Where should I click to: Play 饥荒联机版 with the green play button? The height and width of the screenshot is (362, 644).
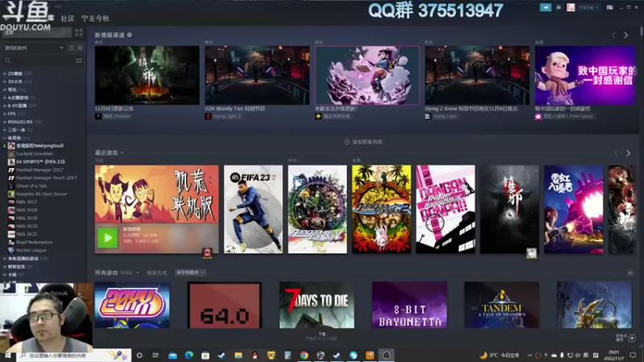[108, 237]
